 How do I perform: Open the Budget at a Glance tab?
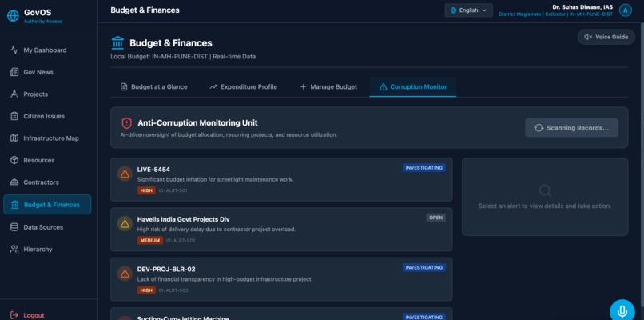(x=153, y=86)
